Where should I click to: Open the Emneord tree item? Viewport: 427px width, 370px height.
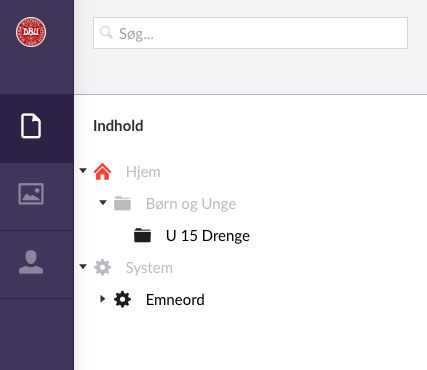pyautogui.click(x=175, y=300)
